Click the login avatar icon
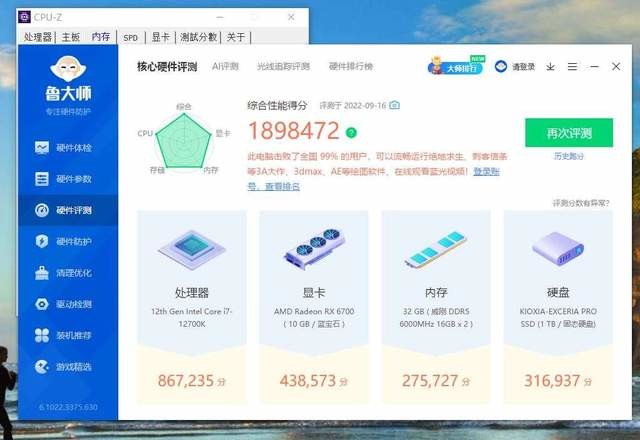Screen dimensions: 640x440 (501, 67)
